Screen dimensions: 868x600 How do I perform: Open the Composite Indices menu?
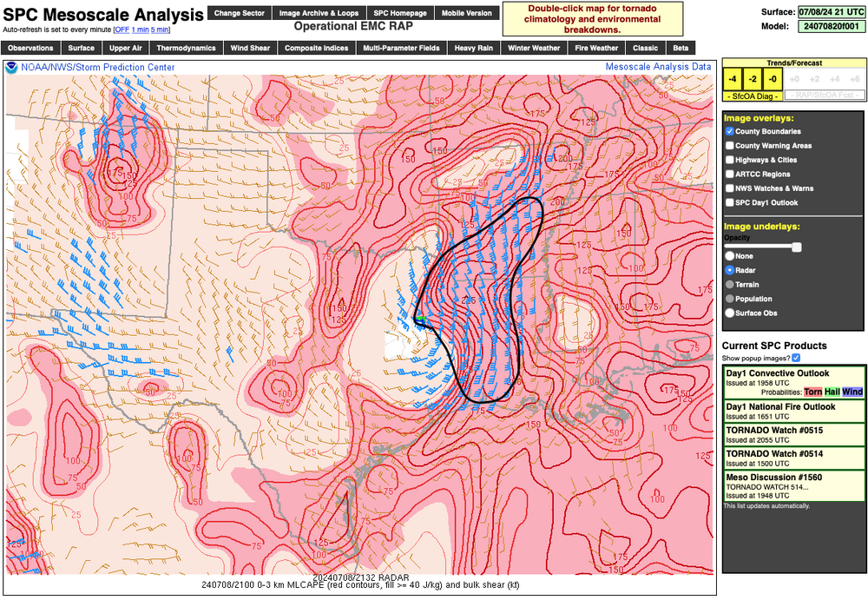(317, 49)
